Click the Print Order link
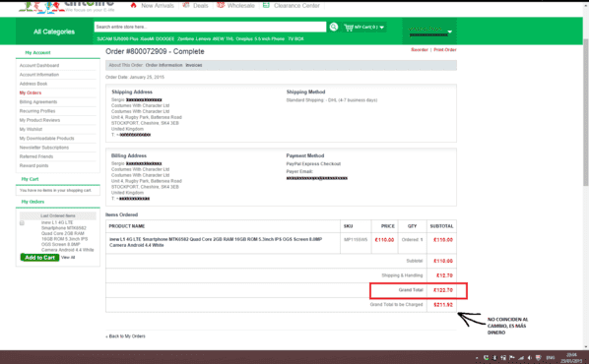The height and width of the screenshot is (364, 589). tap(445, 50)
